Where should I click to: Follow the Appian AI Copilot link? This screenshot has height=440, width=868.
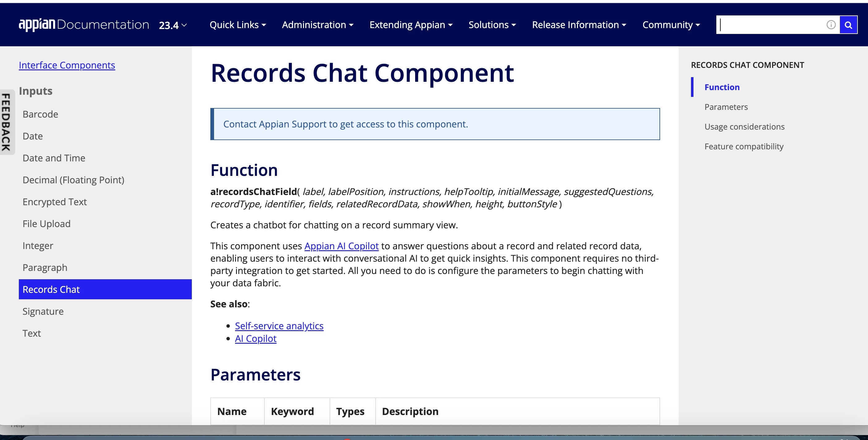pos(341,246)
